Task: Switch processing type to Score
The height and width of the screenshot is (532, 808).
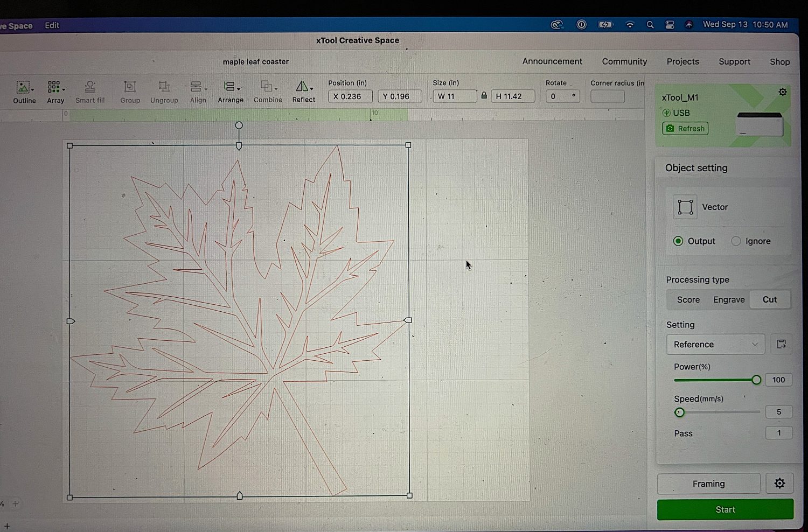Action: point(688,300)
